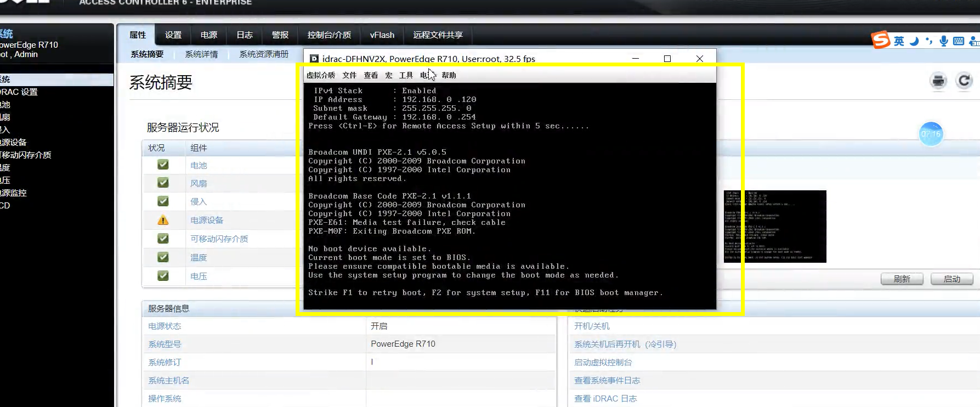Viewport: 980px width, 407px height.
Task: Switch to the 电源 tab
Action: pos(209,35)
